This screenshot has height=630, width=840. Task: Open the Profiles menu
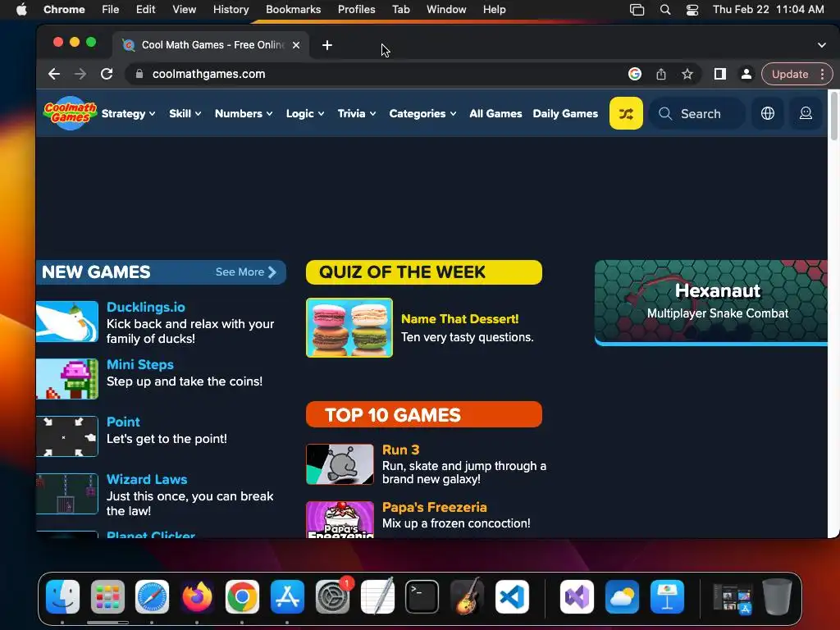pos(356,10)
